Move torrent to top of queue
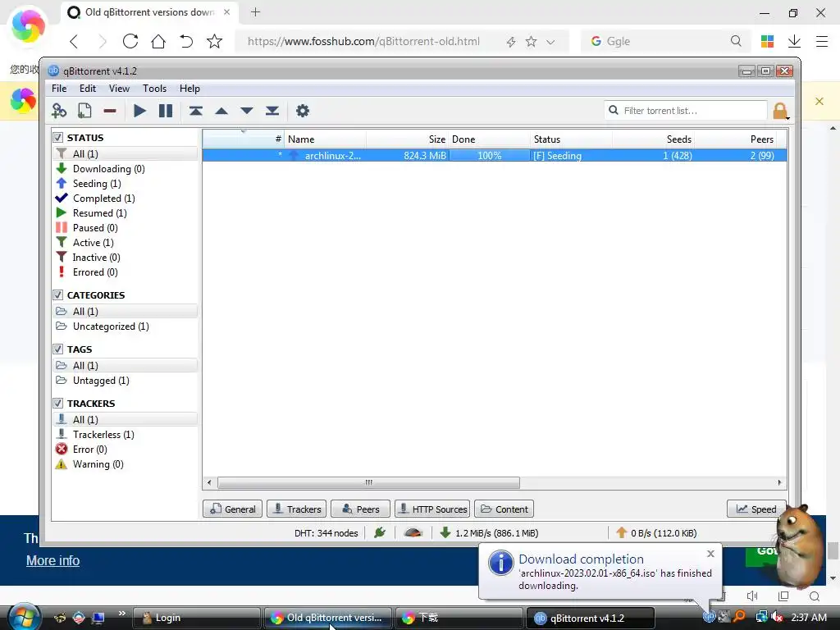 pos(195,111)
